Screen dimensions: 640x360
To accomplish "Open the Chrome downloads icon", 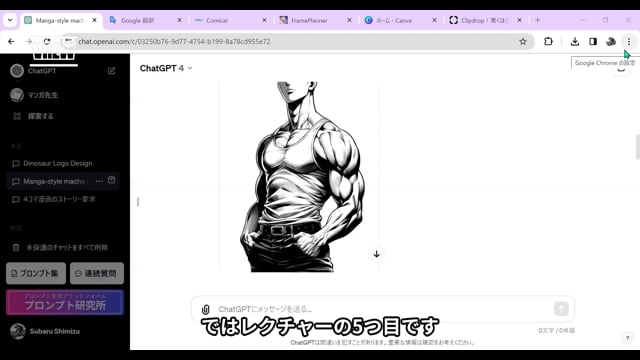I will [575, 41].
